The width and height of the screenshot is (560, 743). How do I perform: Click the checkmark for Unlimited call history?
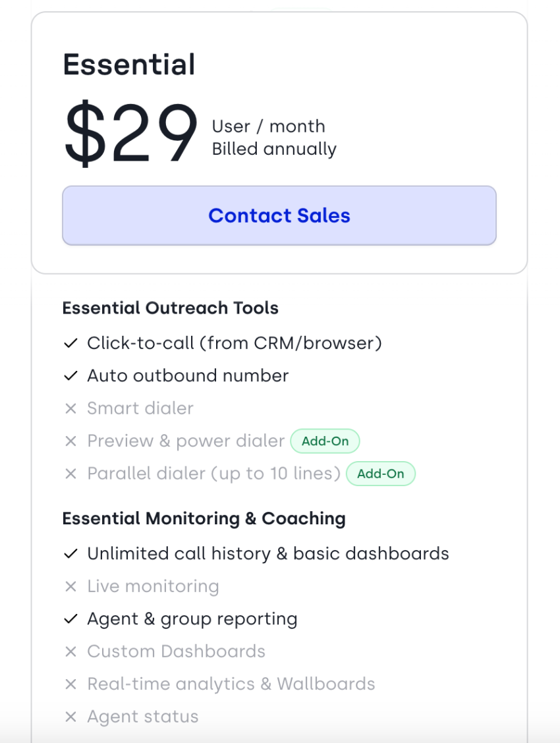tap(70, 553)
